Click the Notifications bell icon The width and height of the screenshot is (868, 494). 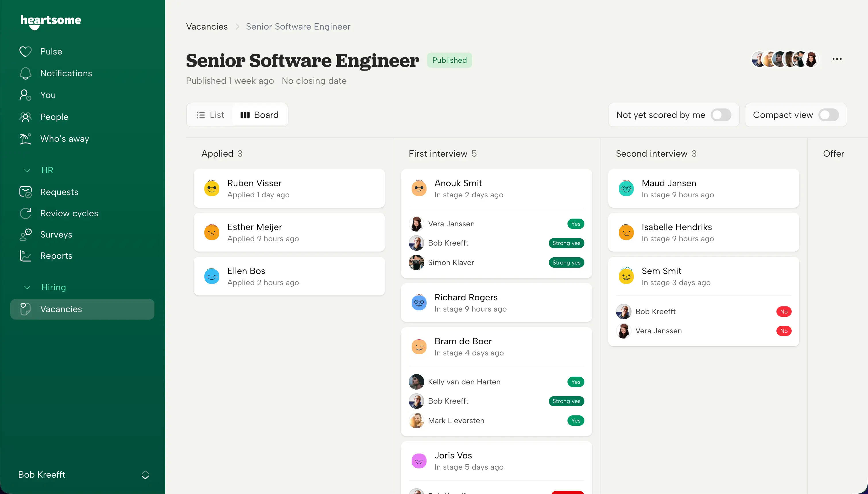click(x=26, y=73)
